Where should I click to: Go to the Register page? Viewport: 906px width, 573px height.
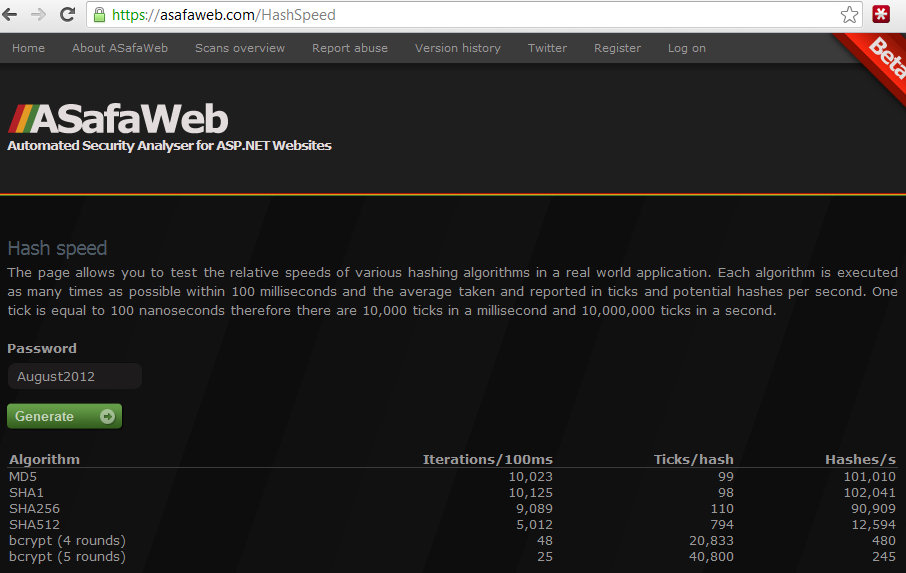[x=617, y=48]
